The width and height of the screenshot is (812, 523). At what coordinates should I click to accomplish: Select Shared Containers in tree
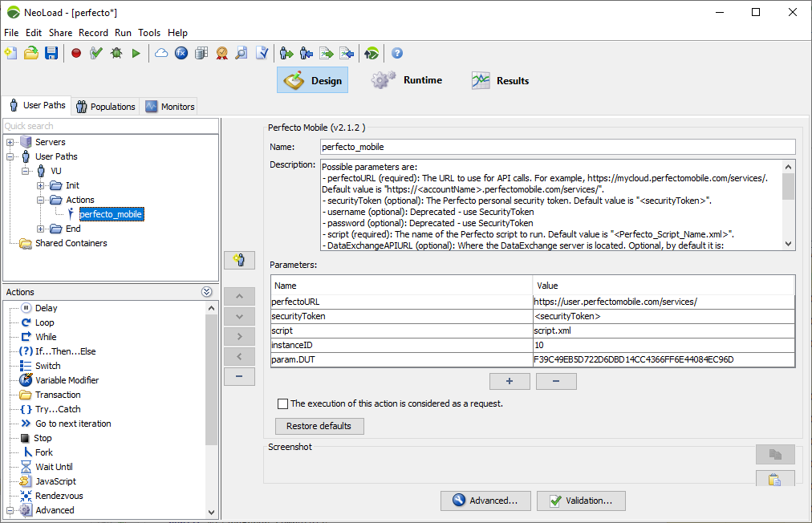click(71, 243)
